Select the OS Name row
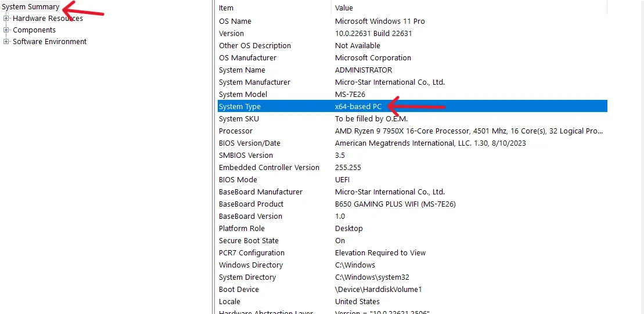 click(x=235, y=21)
